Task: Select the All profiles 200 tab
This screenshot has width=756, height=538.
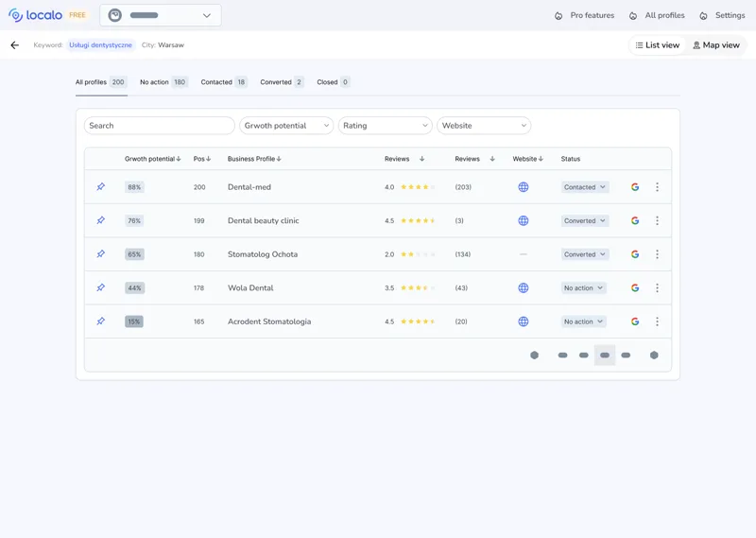Action: (101, 82)
